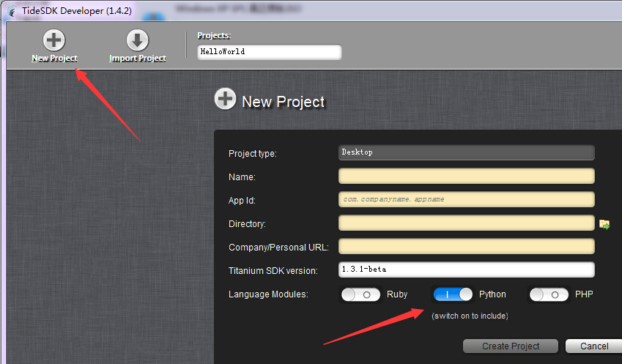Click the 'Titanium SDK version:' label

[273, 271]
